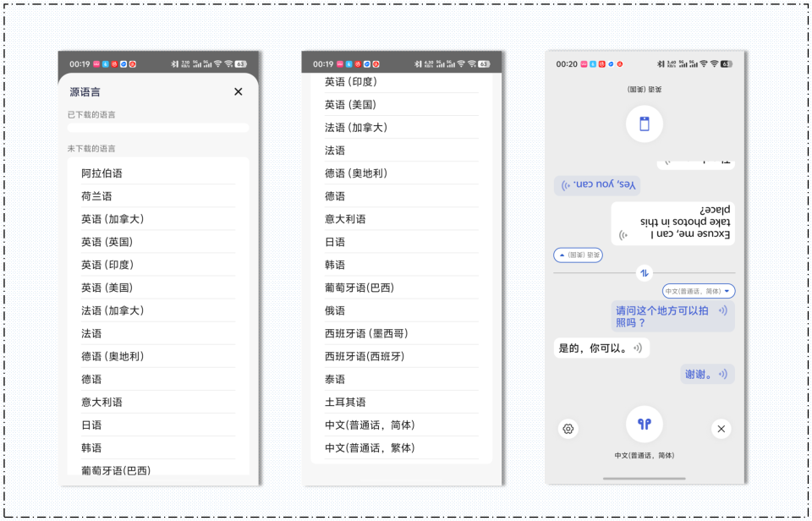Select 英语 (美国) in the middle scrolled list
The image size is (812, 521).
[x=401, y=105]
